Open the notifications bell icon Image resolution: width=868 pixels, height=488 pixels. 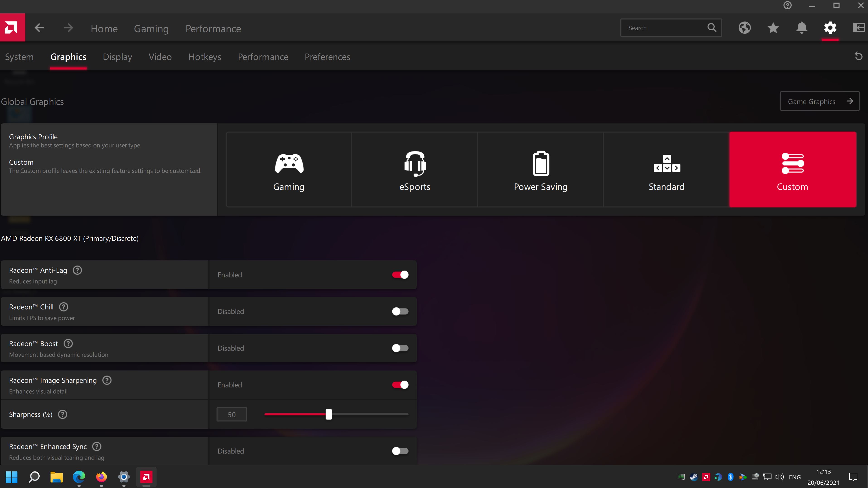tap(802, 28)
